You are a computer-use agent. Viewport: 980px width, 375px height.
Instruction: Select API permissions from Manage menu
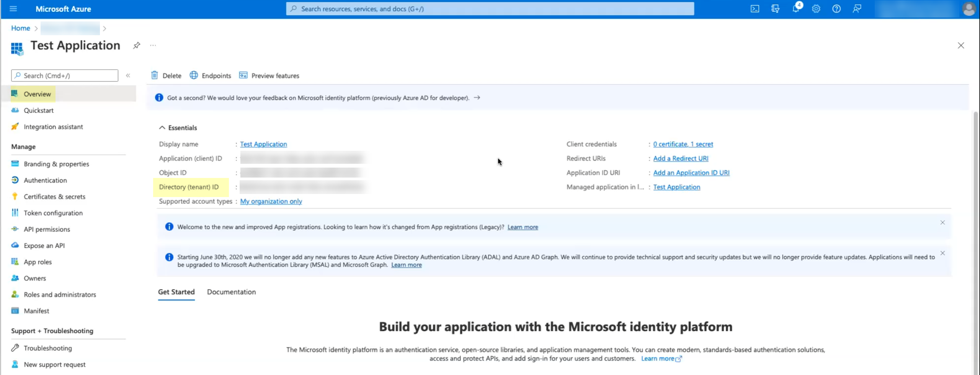(47, 229)
